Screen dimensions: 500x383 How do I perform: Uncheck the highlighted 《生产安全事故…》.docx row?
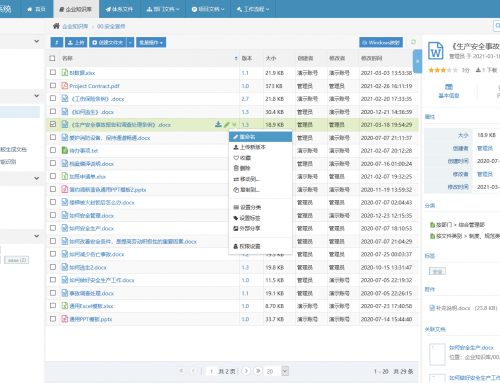(53, 124)
